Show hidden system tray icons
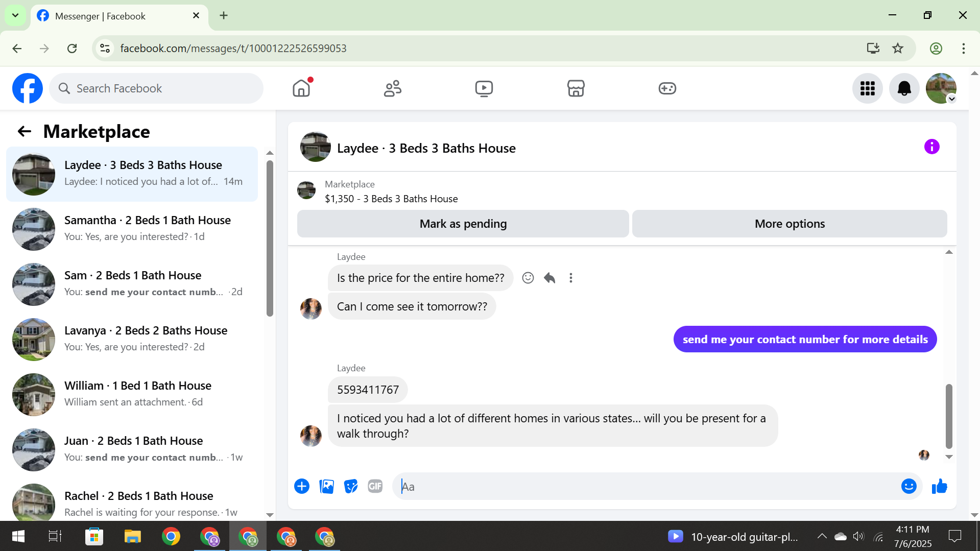 pyautogui.click(x=822, y=536)
